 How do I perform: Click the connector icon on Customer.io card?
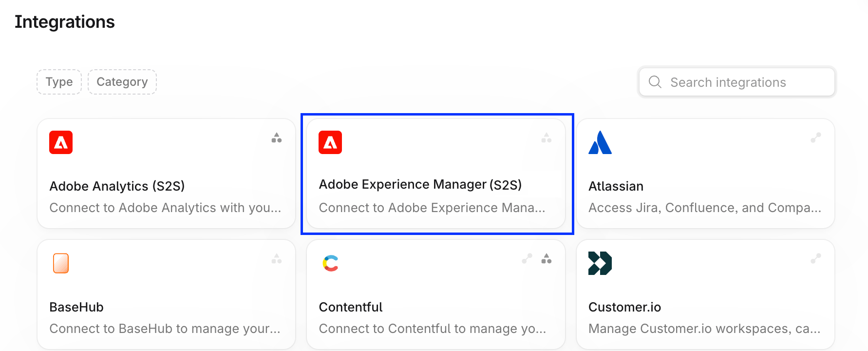pos(816,259)
